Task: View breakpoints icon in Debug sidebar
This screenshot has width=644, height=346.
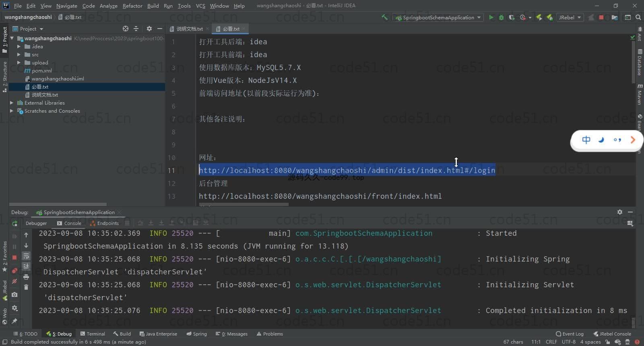Action: pos(14,271)
